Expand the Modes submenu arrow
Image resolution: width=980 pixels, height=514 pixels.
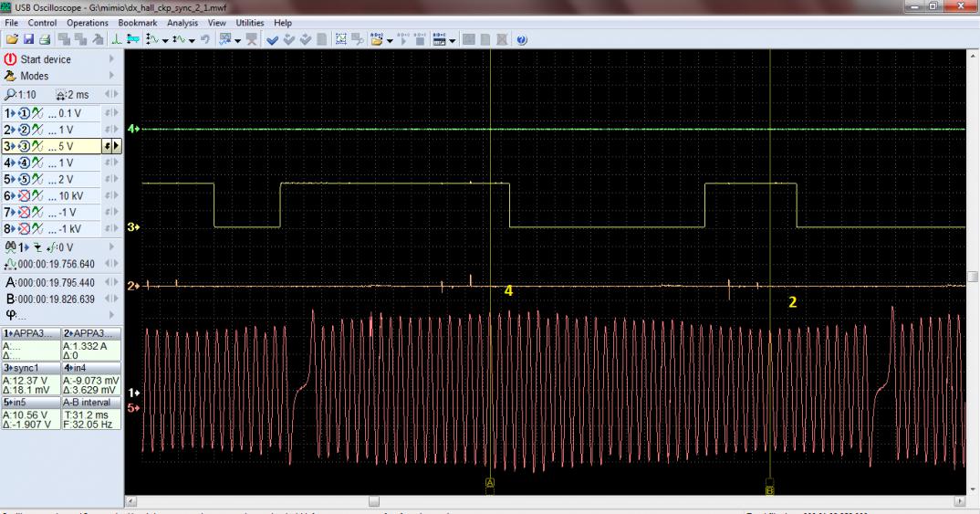click(112, 77)
